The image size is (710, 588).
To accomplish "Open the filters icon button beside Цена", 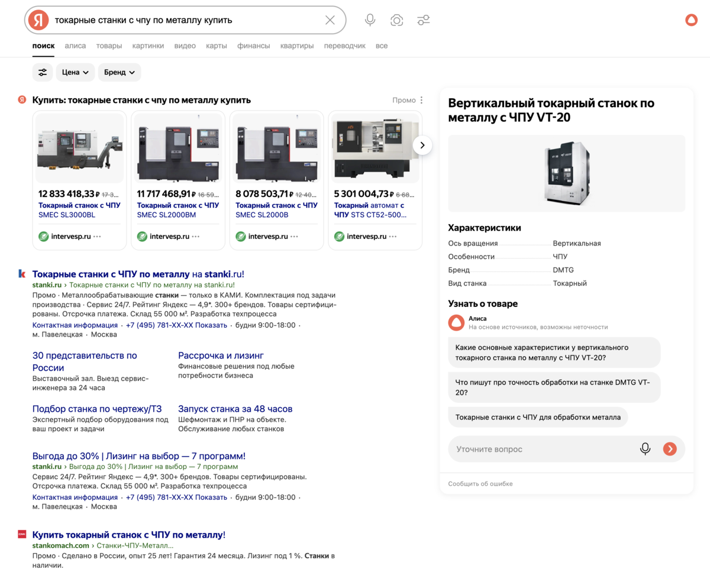I will pyautogui.click(x=43, y=72).
